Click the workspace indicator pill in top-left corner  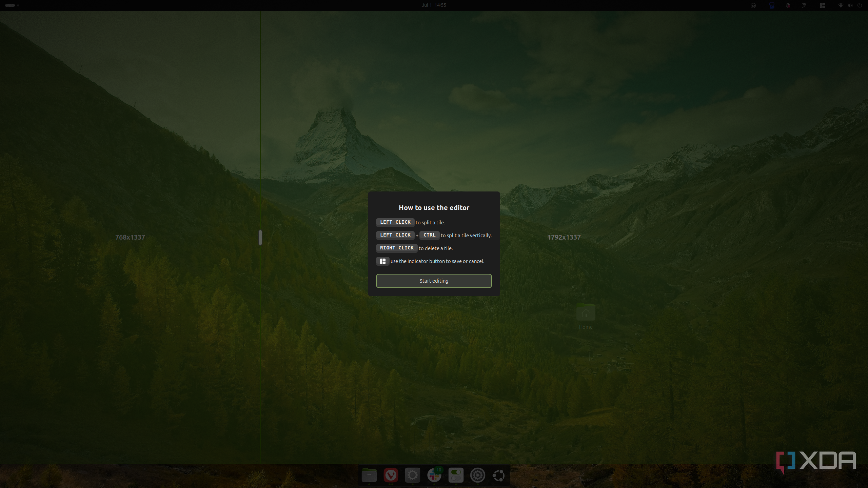[x=10, y=5]
